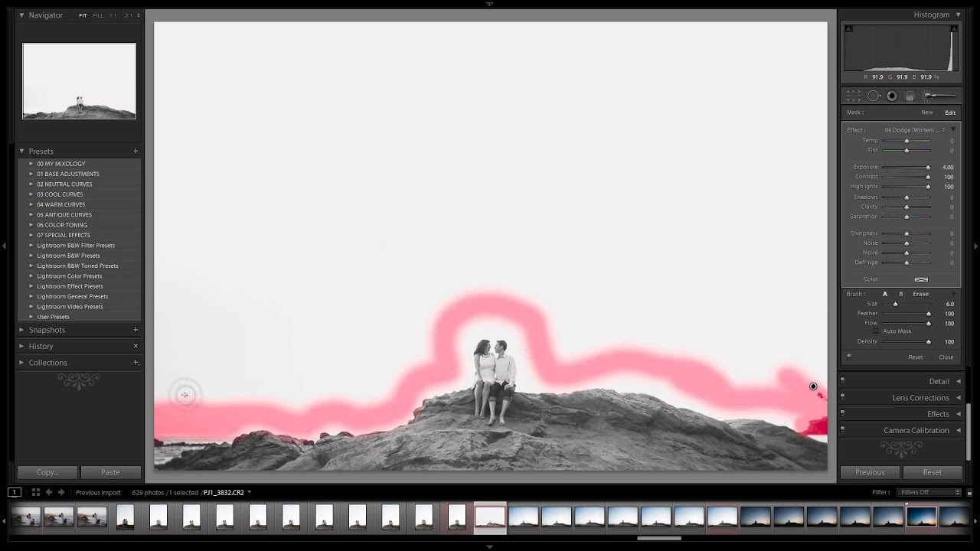Toggle the Effects panel switch
Image resolution: width=980 pixels, height=551 pixels.
[x=842, y=412]
